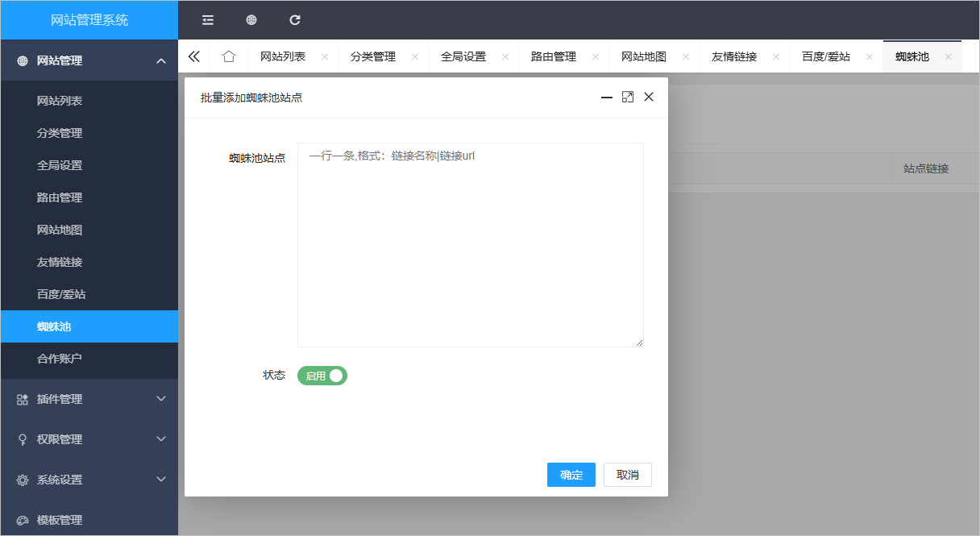Click the 站点链接 column header
The height and width of the screenshot is (536, 980).
click(926, 169)
